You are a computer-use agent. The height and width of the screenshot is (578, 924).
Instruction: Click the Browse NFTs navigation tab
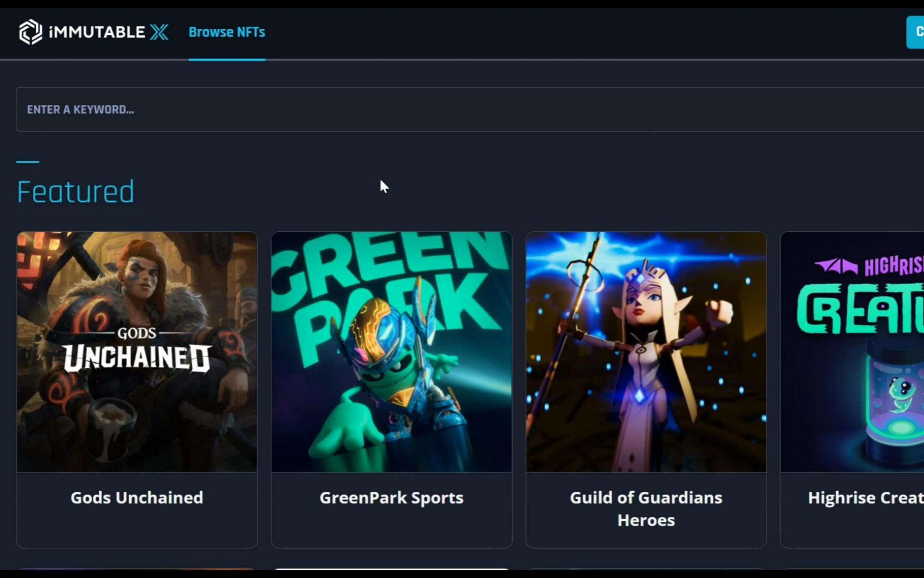(227, 31)
